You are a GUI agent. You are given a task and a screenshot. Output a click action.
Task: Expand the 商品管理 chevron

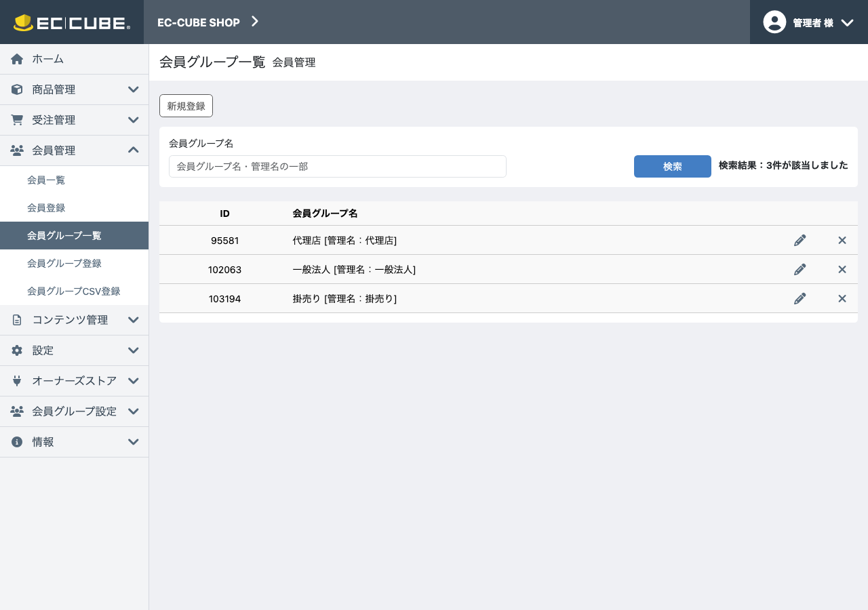point(134,89)
